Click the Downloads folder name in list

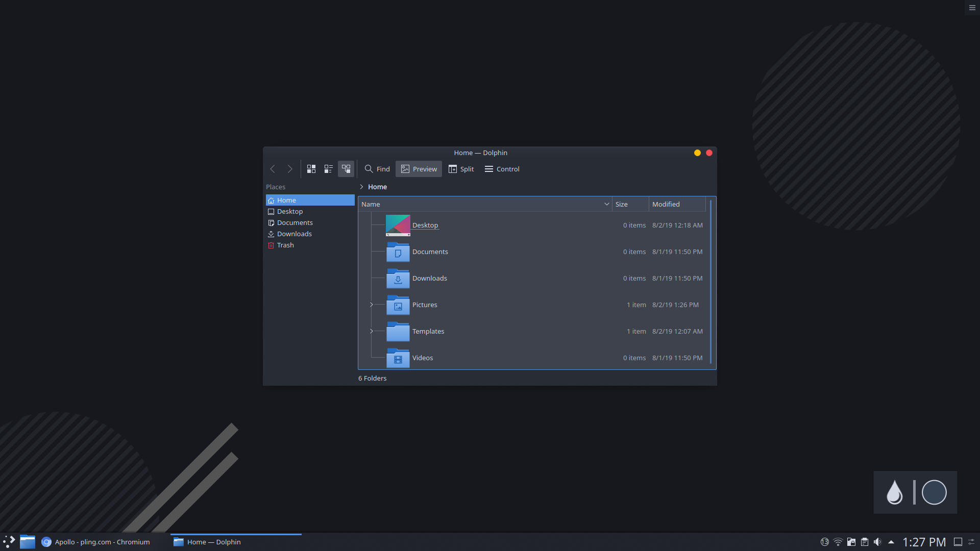(430, 279)
